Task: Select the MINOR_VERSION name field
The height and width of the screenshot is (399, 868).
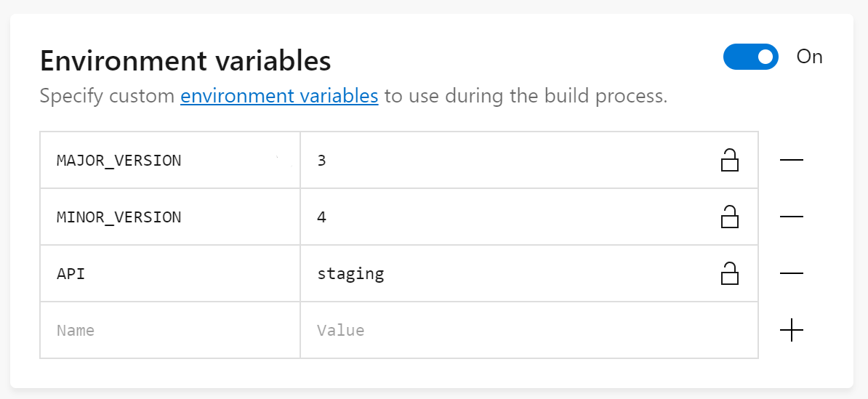Action: click(170, 217)
